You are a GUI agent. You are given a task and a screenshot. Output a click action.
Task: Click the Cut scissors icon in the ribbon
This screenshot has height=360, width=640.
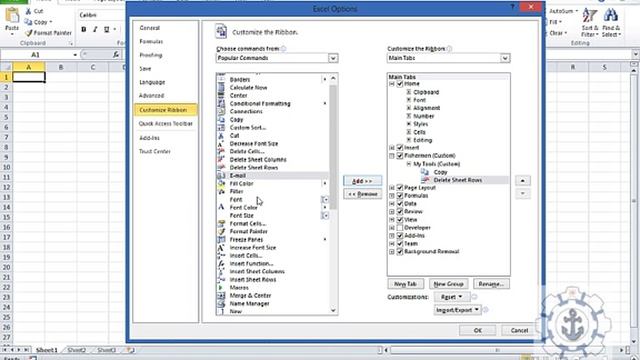[28, 11]
